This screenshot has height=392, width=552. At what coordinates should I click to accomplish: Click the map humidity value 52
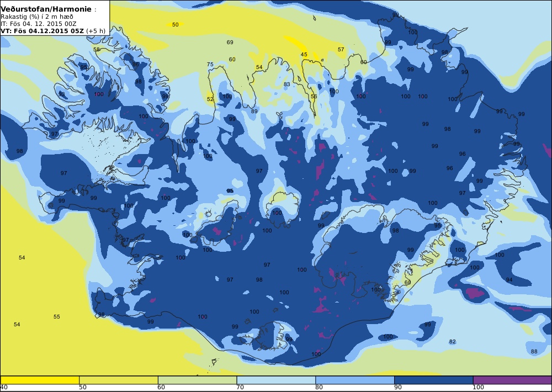(210, 99)
